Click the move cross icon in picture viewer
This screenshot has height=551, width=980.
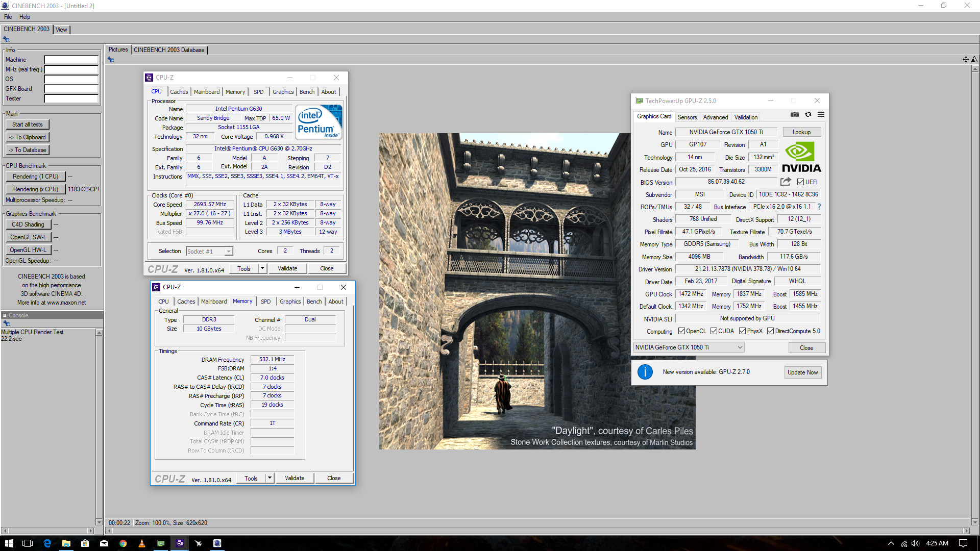(966, 60)
